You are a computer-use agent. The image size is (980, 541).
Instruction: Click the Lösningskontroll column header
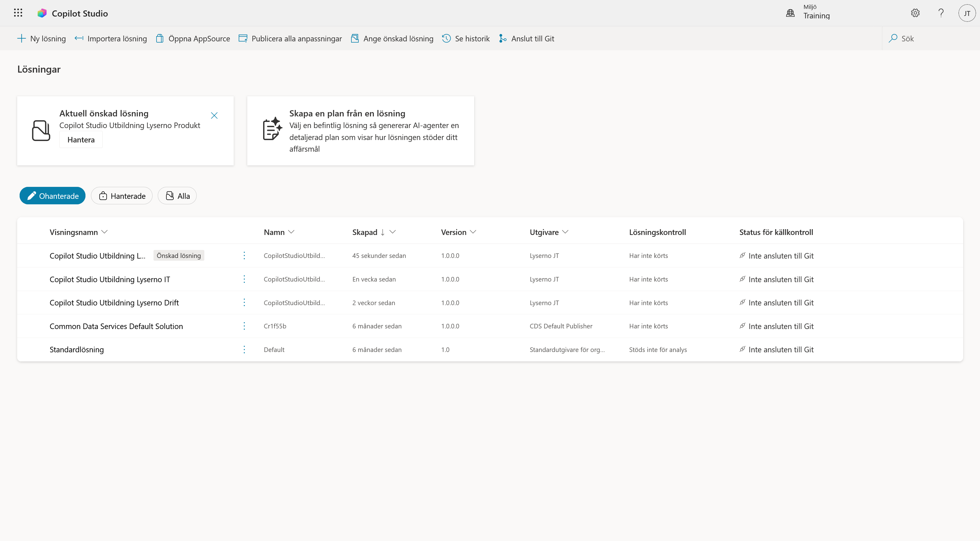(x=657, y=232)
